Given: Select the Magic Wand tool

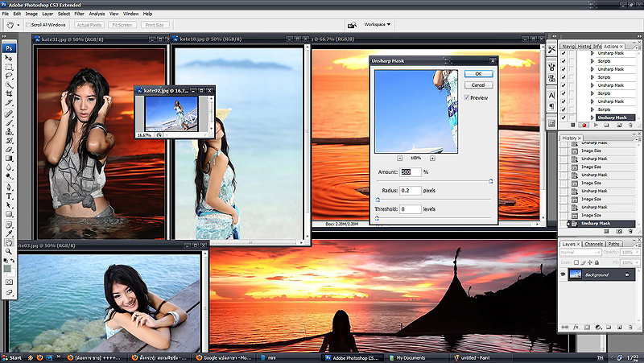Looking at the screenshot, I should (x=9, y=85).
